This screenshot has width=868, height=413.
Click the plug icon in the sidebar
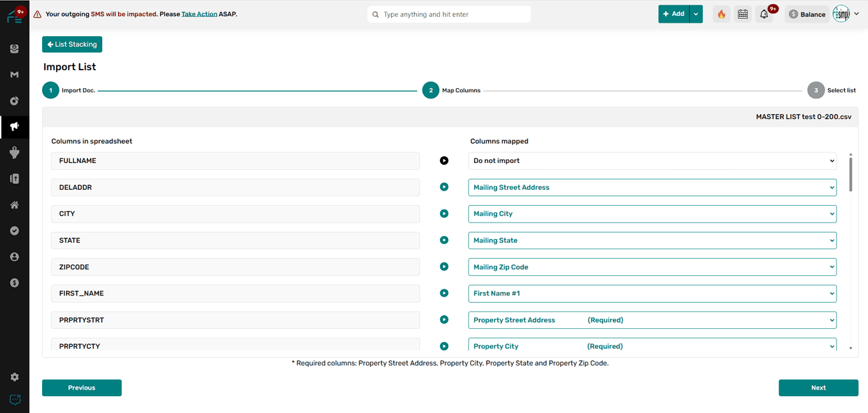tap(14, 152)
